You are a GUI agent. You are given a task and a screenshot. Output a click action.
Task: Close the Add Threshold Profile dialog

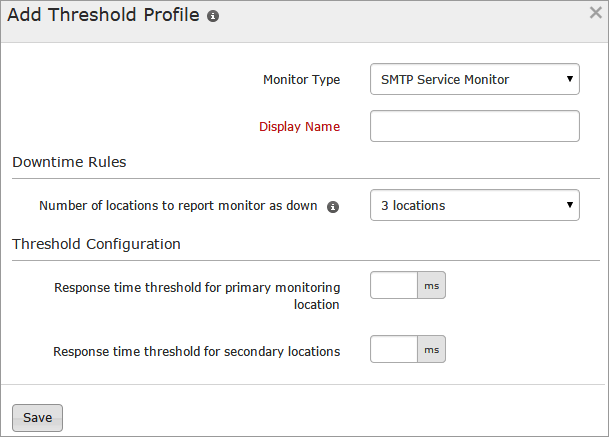[595, 13]
